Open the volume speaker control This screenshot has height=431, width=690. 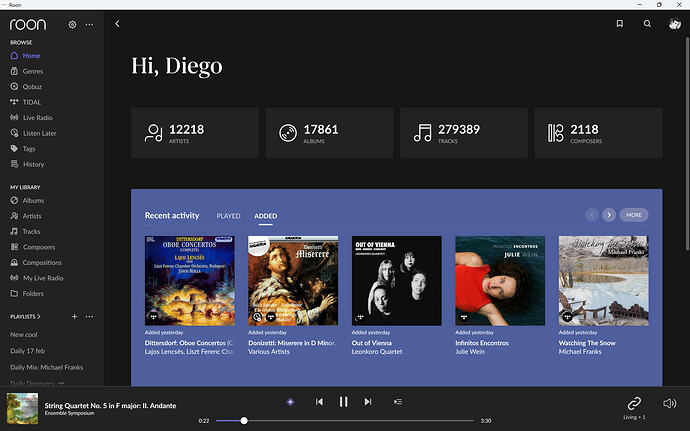click(x=669, y=403)
